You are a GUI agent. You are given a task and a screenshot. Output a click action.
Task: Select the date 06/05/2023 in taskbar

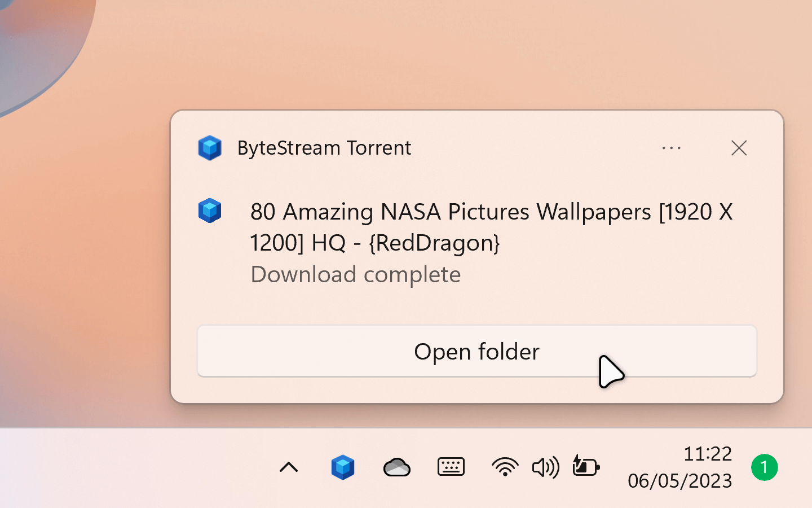(x=679, y=480)
